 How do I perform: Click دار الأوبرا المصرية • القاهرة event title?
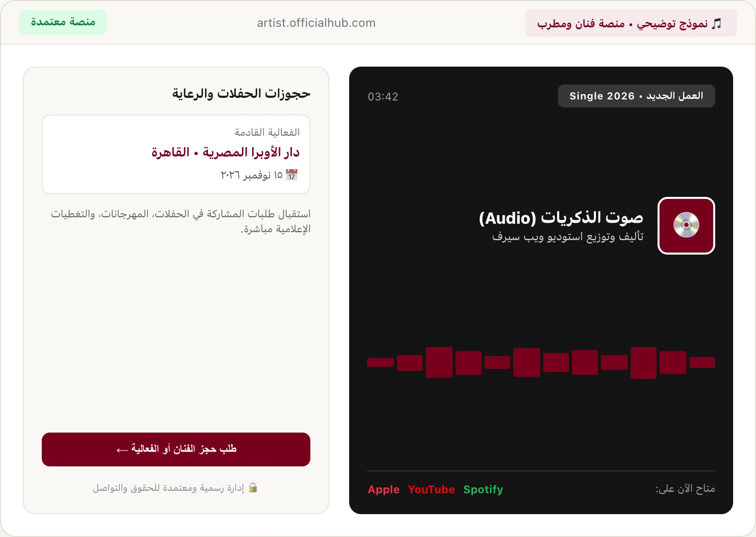coord(225,152)
